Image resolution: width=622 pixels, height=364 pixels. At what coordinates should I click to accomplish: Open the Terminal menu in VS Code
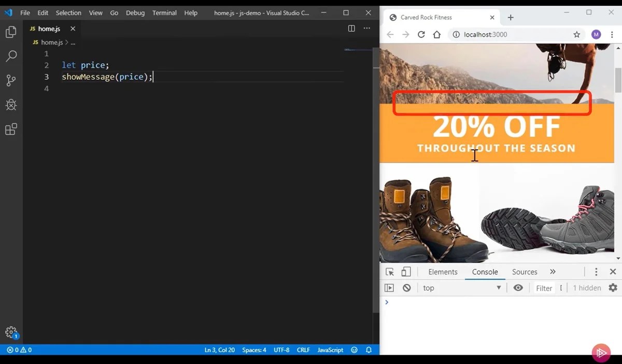pos(164,13)
